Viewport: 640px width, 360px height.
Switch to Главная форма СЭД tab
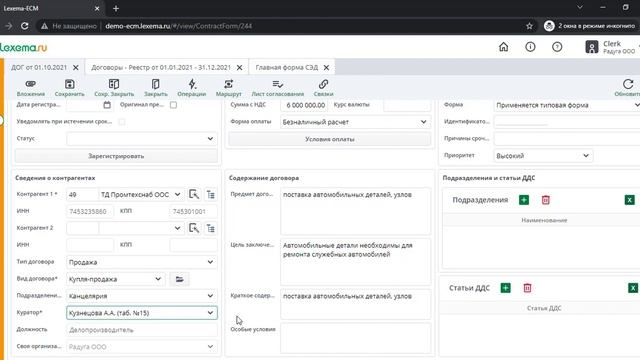tap(287, 67)
